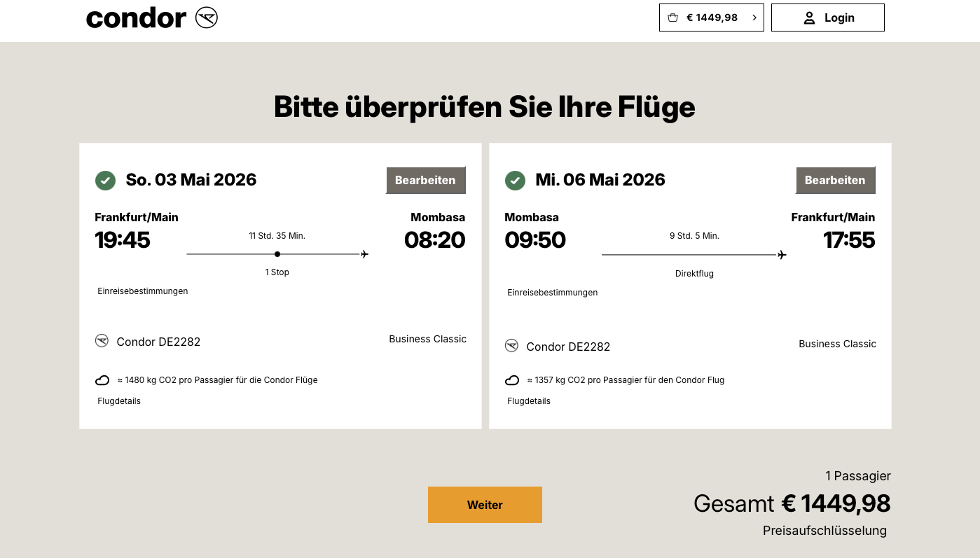This screenshot has width=980, height=558.
Task: Click CO2 cloud icon on outbound flight
Action: [102, 380]
